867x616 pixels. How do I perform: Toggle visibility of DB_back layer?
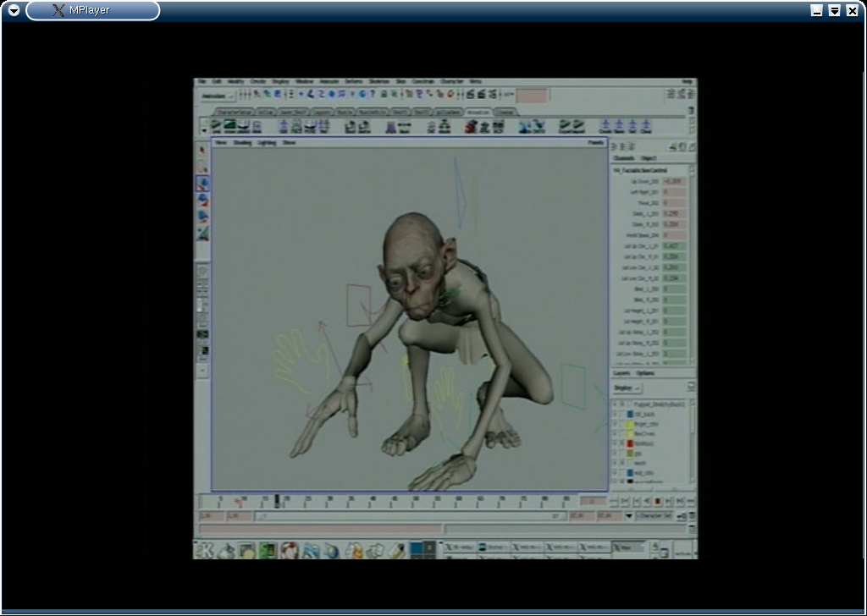coord(615,414)
